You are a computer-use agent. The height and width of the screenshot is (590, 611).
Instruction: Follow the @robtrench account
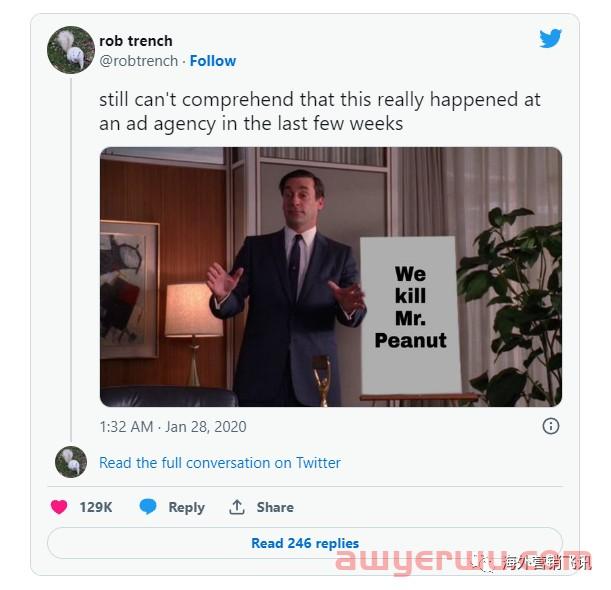point(213,60)
